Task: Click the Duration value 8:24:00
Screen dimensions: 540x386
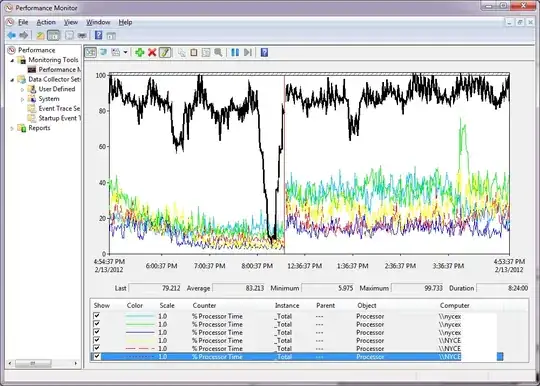Action: (x=503, y=288)
